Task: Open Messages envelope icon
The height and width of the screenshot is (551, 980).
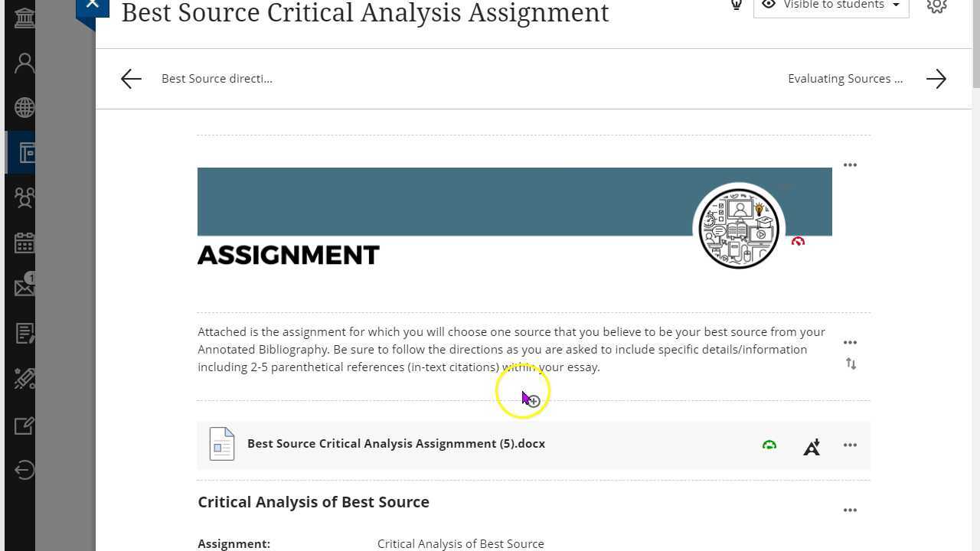Action: tap(24, 288)
